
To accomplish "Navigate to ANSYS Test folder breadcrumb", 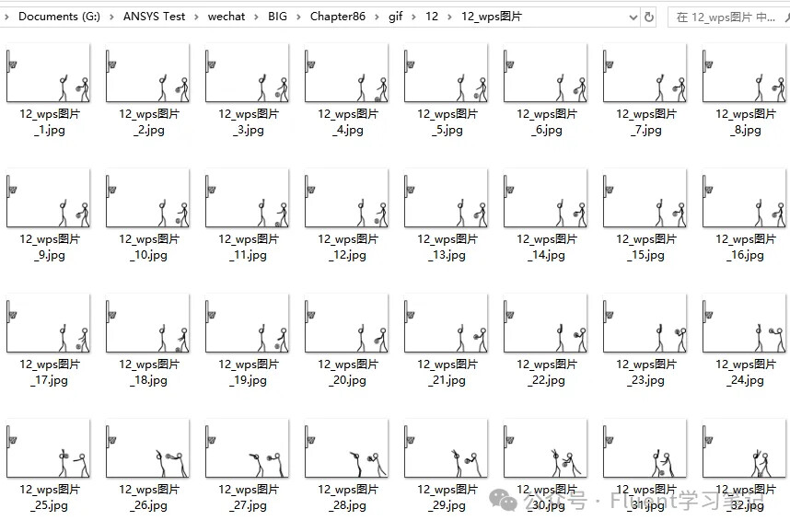I will [x=154, y=17].
